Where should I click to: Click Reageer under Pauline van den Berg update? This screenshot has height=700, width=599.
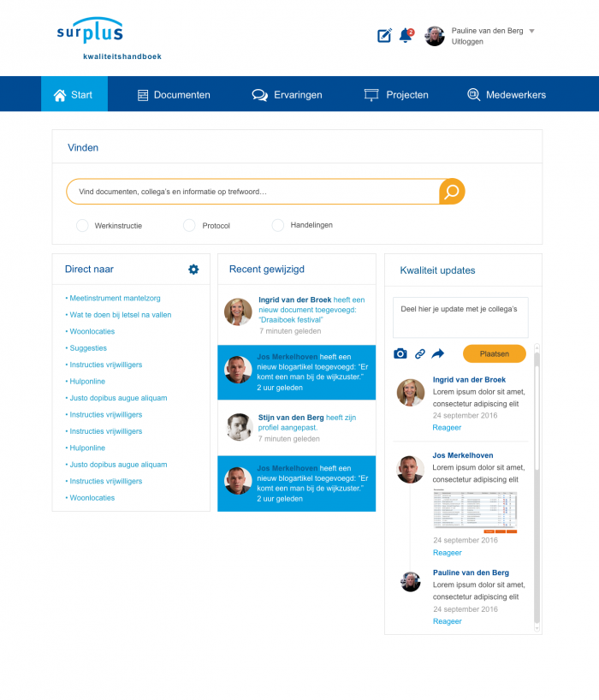click(448, 621)
